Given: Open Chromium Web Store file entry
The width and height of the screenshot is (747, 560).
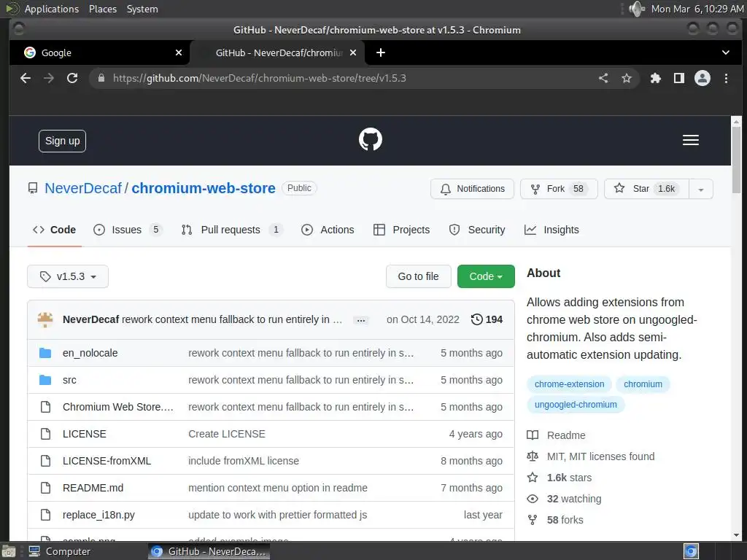Looking at the screenshot, I should coord(117,407).
